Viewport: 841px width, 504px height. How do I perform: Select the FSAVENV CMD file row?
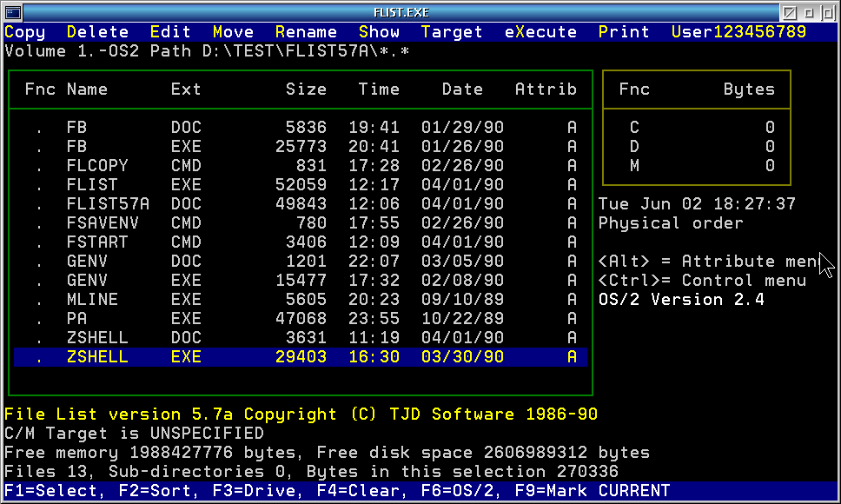[x=301, y=223]
